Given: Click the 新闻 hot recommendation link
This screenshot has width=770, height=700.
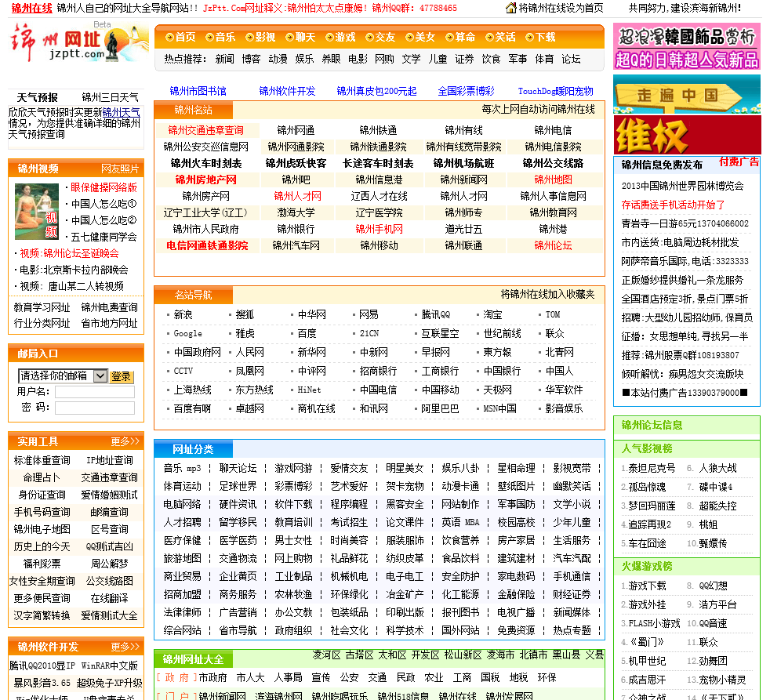Looking at the screenshot, I should (x=224, y=60).
